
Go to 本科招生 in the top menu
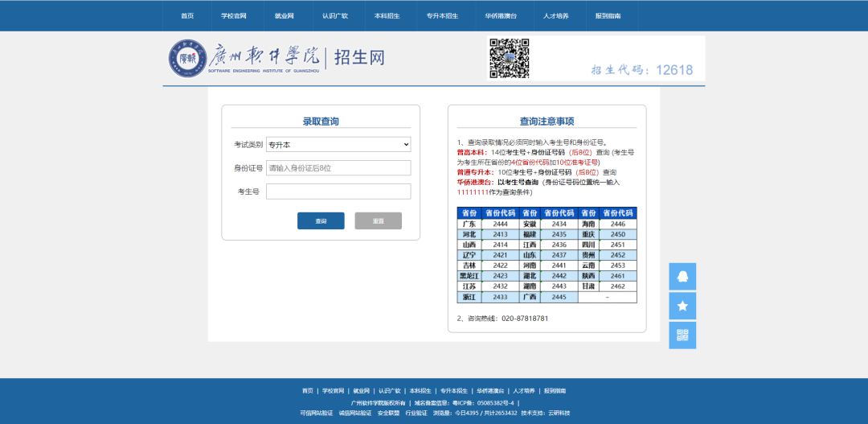pyautogui.click(x=387, y=16)
